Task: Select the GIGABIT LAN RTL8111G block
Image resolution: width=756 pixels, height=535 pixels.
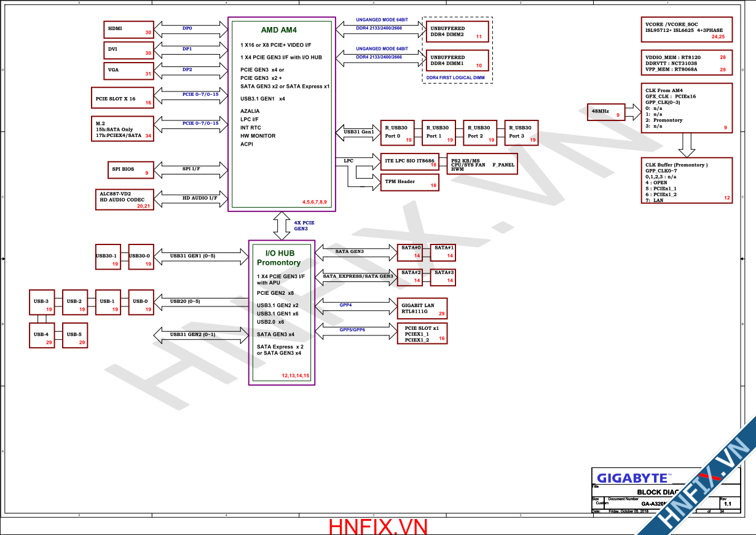Action: coord(422,308)
